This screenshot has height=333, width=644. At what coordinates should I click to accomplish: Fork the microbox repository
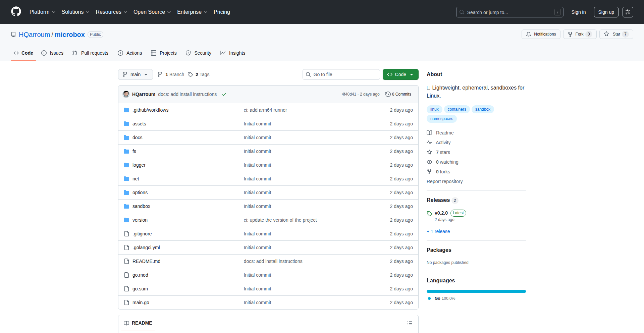[579, 34]
